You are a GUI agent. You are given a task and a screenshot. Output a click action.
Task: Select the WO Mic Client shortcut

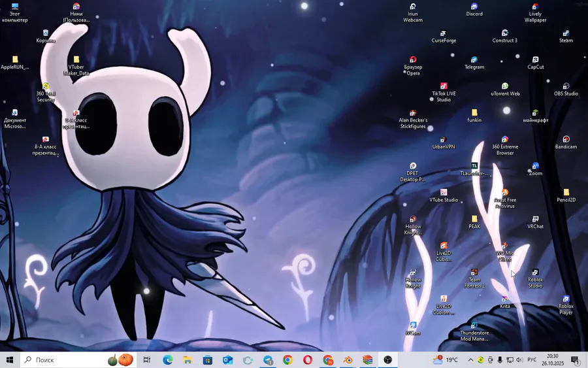(505, 252)
